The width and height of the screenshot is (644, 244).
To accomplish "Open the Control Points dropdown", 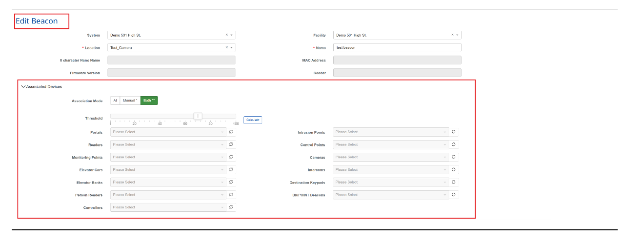I will [391, 144].
